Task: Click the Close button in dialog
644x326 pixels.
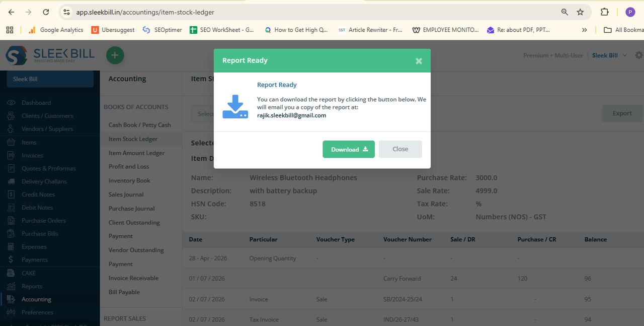Action: click(400, 149)
